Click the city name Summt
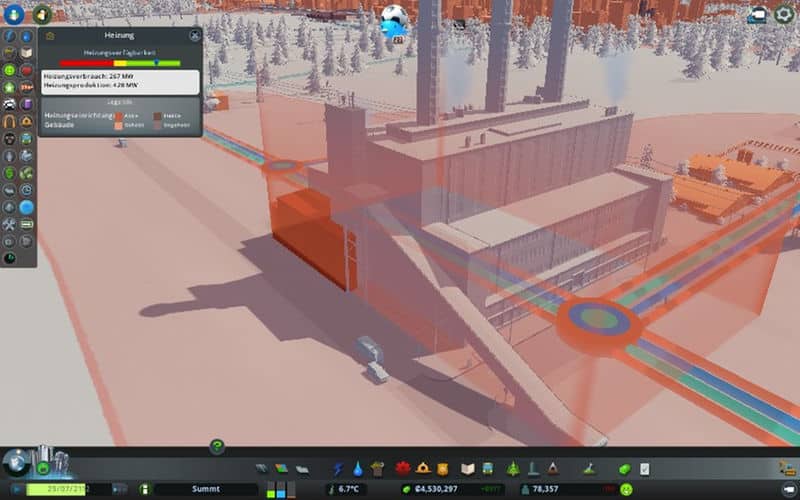 (x=204, y=489)
